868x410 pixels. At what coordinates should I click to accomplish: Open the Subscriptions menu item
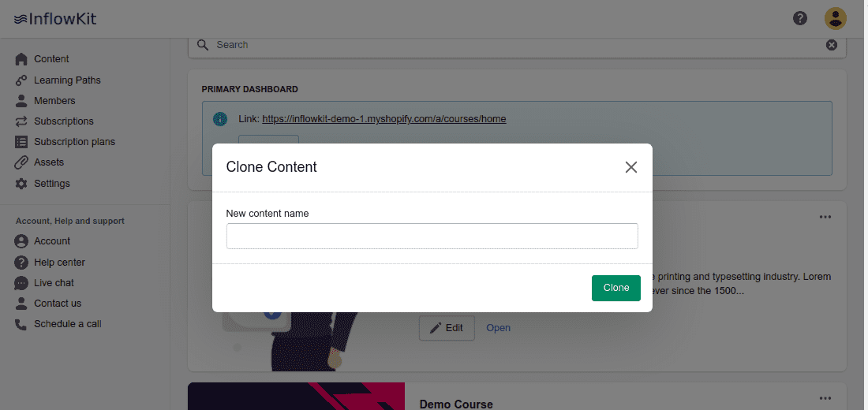pos(63,121)
